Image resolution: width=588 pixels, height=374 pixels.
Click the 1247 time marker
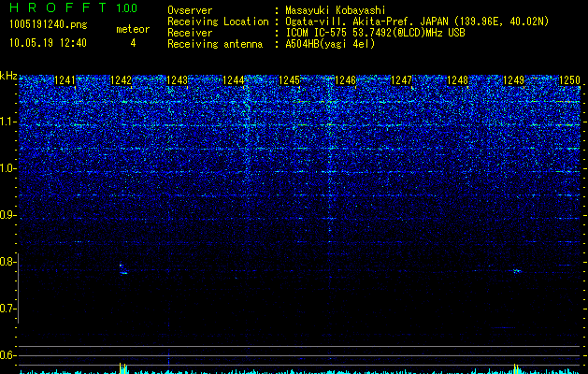point(401,80)
